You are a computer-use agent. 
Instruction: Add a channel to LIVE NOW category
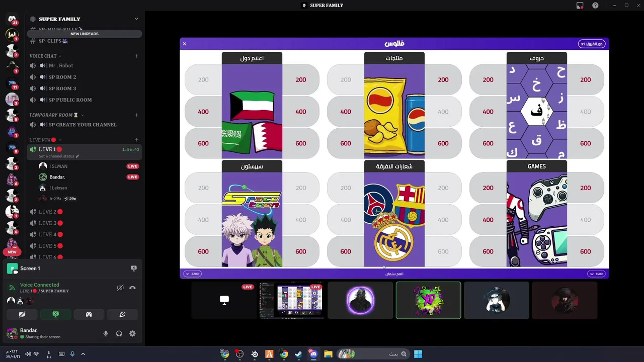[136, 140]
